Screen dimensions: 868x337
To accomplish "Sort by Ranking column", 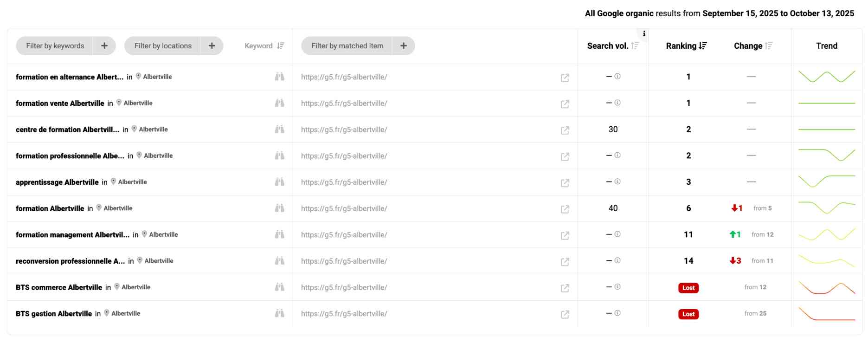I will pyautogui.click(x=686, y=46).
